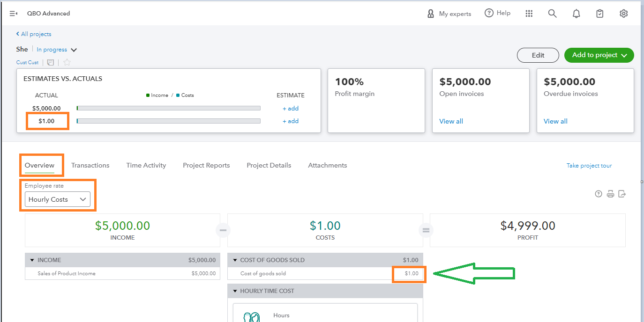The width and height of the screenshot is (644, 322).
Task: Collapse the Cost of Goods Sold section
Action: (x=234, y=260)
